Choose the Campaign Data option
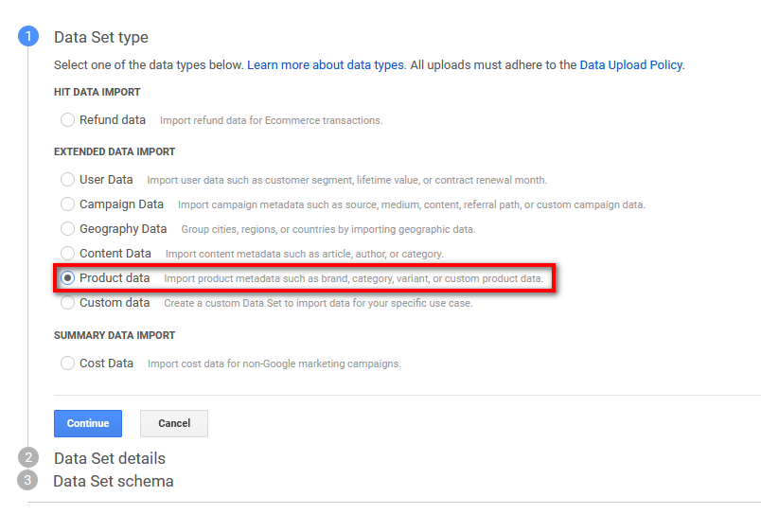Screen dimensions: 761x532 (x=67, y=204)
